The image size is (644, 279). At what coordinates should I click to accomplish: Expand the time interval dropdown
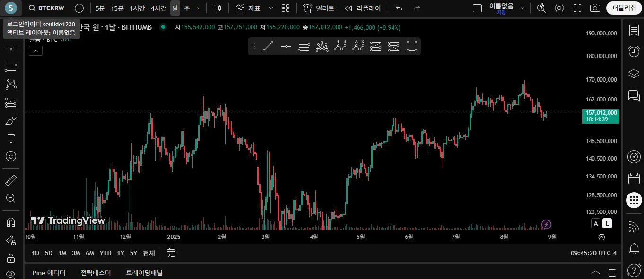pyautogui.click(x=199, y=8)
